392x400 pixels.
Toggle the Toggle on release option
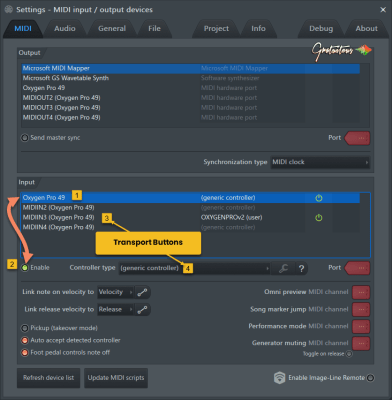click(x=349, y=354)
